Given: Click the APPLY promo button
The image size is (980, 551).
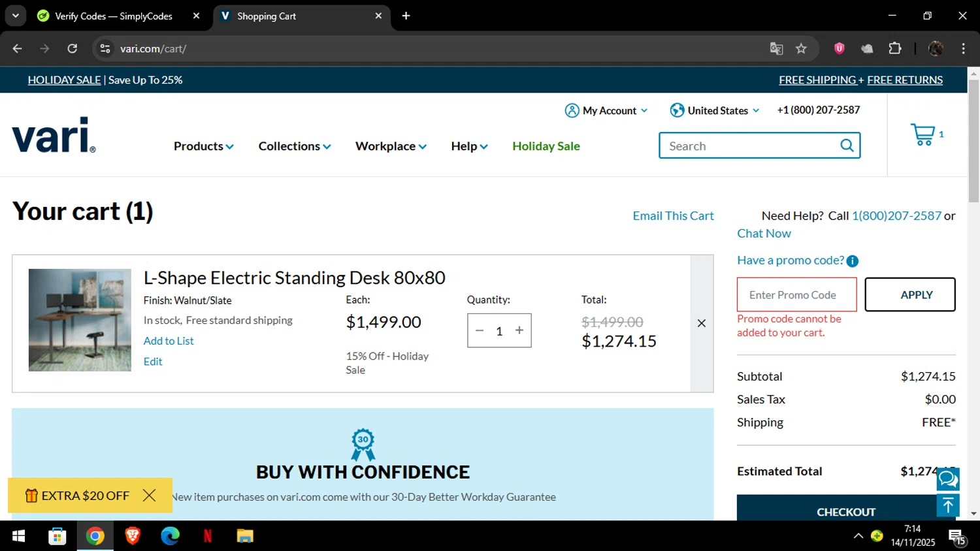Looking at the screenshot, I should pos(910,294).
